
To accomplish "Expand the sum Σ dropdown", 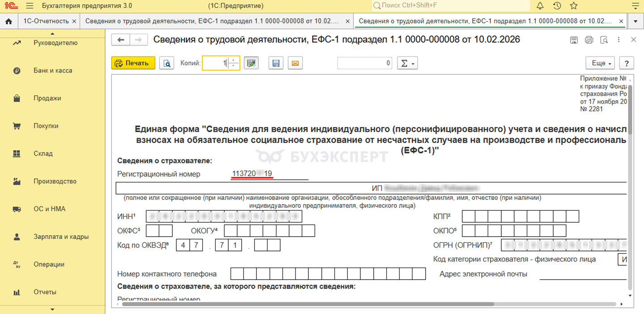I will click(407, 64).
